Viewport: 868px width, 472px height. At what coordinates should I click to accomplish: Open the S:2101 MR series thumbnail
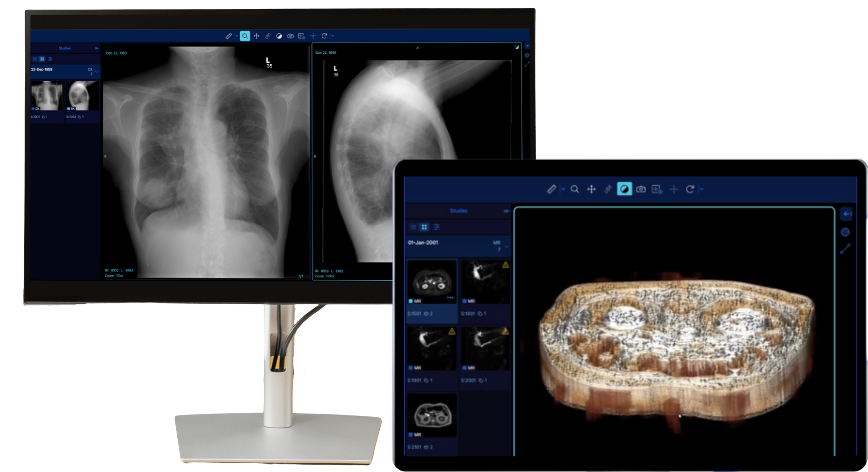pos(432,415)
